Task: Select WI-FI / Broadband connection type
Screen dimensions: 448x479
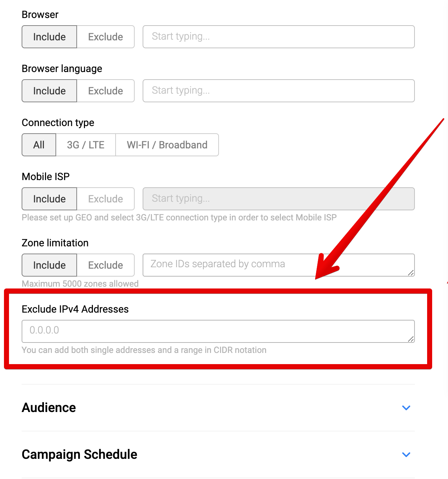Action: 167,145
